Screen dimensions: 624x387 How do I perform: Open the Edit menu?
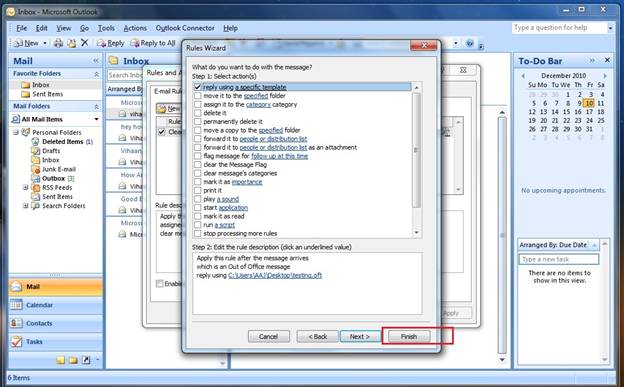tap(41, 28)
